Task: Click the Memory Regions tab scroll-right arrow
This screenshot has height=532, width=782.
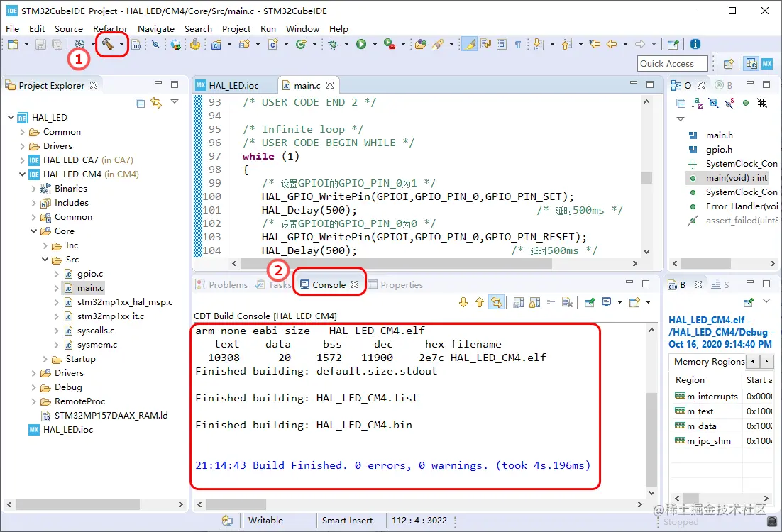Action: 766,362
